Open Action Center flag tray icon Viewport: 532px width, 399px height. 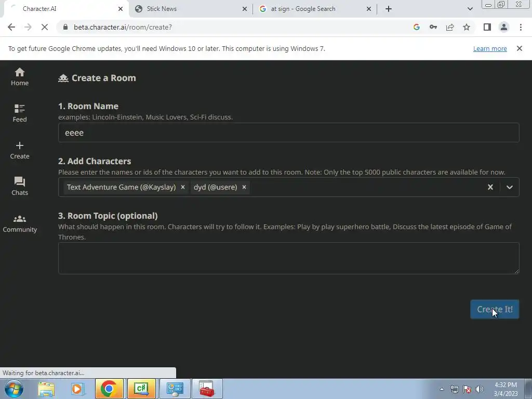click(467, 389)
